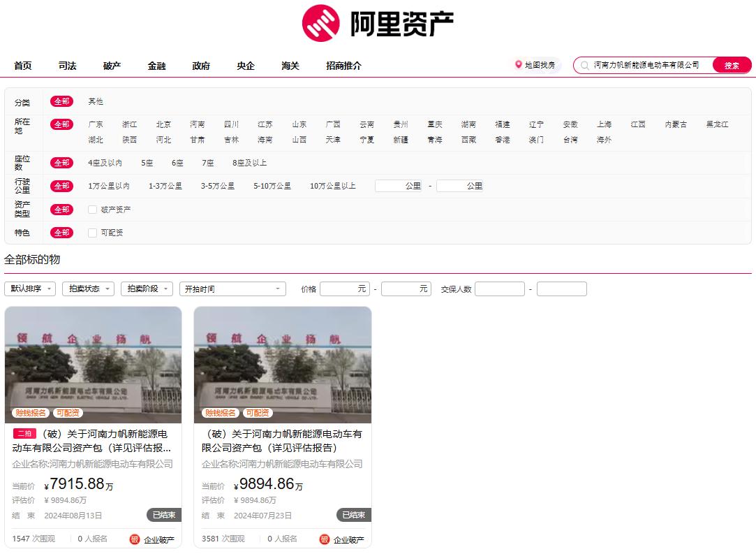This screenshot has height=554, width=756.
Task: Click orange 可配资 tag on 3581 次围观 card
Action: click(258, 413)
